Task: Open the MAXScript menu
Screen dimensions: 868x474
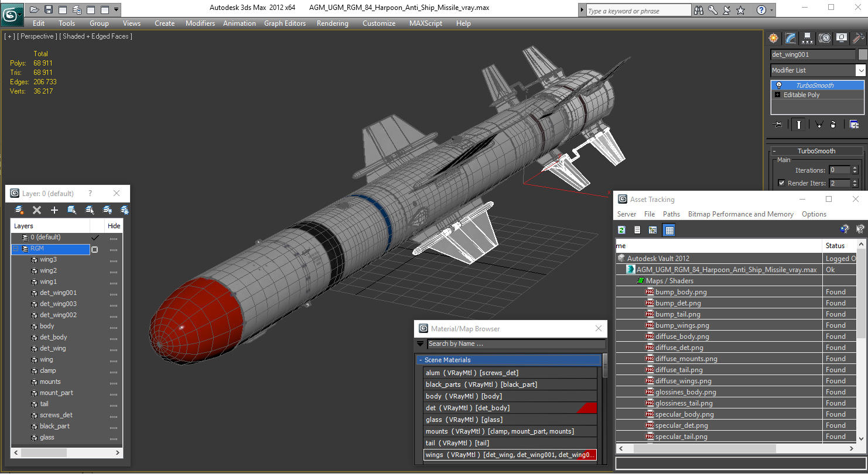Action: tap(426, 23)
